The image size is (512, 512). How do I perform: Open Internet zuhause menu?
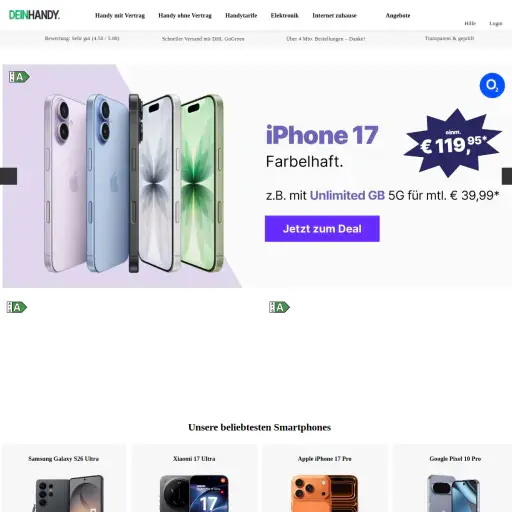pyautogui.click(x=334, y=16)
